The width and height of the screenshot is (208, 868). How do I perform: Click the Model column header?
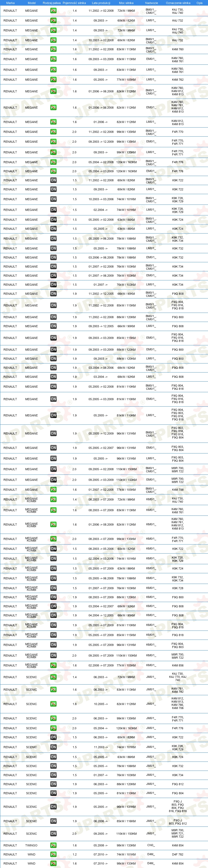(x=32, y=3)
